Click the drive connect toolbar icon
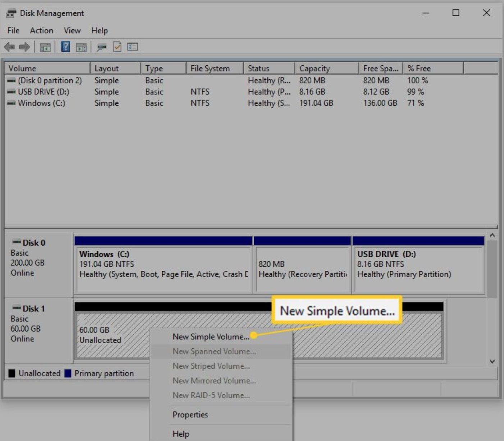This screenshot has width=504, height=441. pyautogui.click(x=102, y=47)
